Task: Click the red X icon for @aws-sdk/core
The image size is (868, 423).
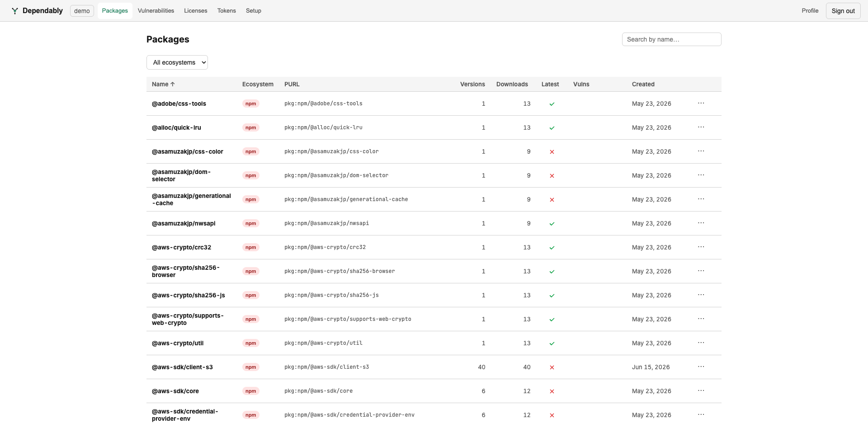Action: pyautogui.click(x=552, y=391)
